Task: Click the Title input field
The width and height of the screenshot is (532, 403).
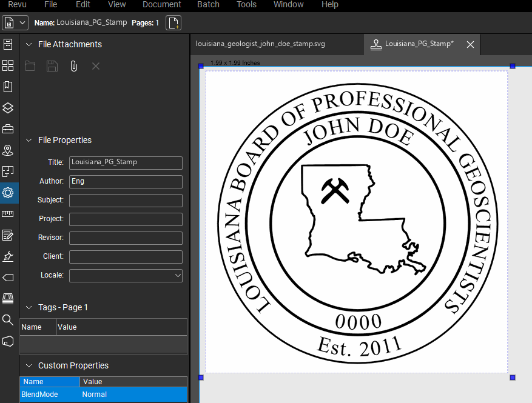Action: click(x=126, y=162)
